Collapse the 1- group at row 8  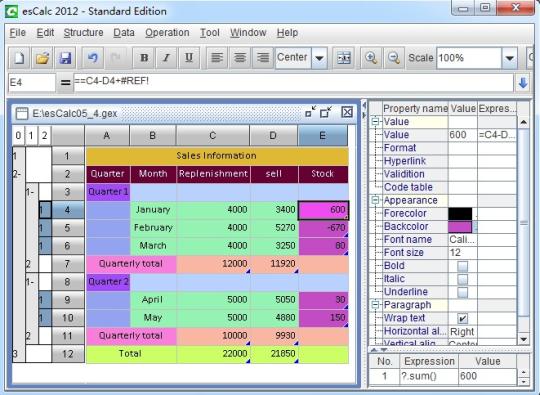point(30,282)
